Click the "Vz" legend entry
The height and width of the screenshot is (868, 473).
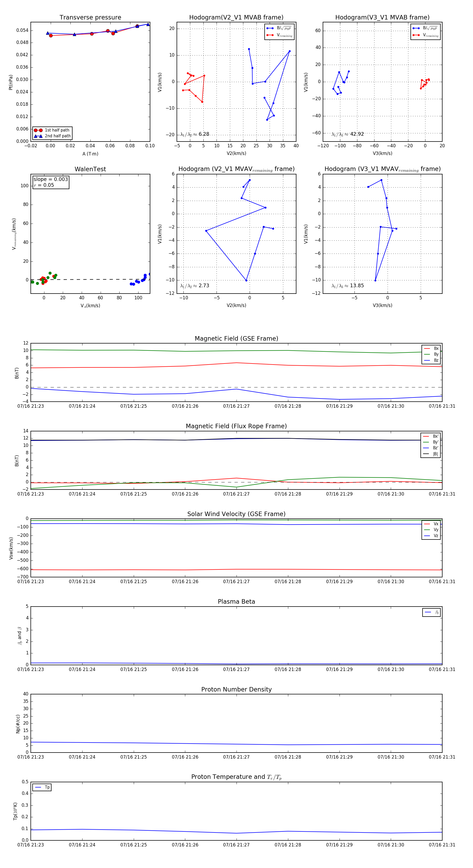coord(431,536)
